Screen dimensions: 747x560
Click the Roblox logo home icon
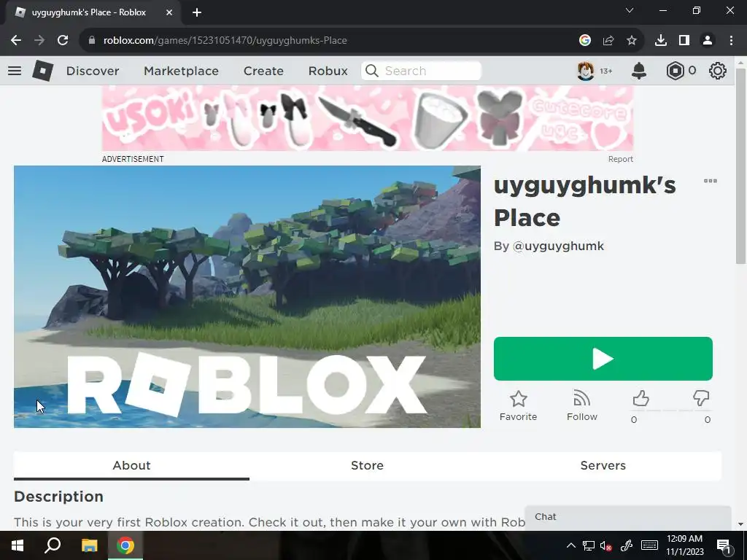[x=42, y=71]
